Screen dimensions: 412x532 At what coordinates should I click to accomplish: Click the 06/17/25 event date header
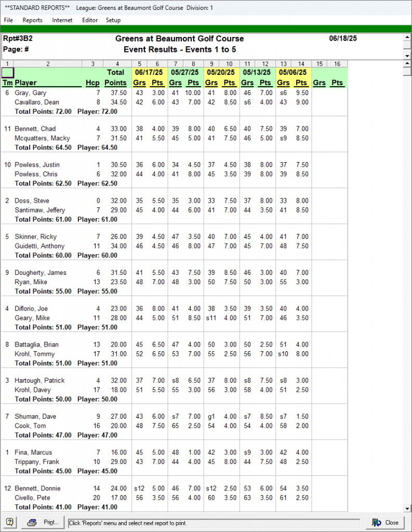point(149,73)
